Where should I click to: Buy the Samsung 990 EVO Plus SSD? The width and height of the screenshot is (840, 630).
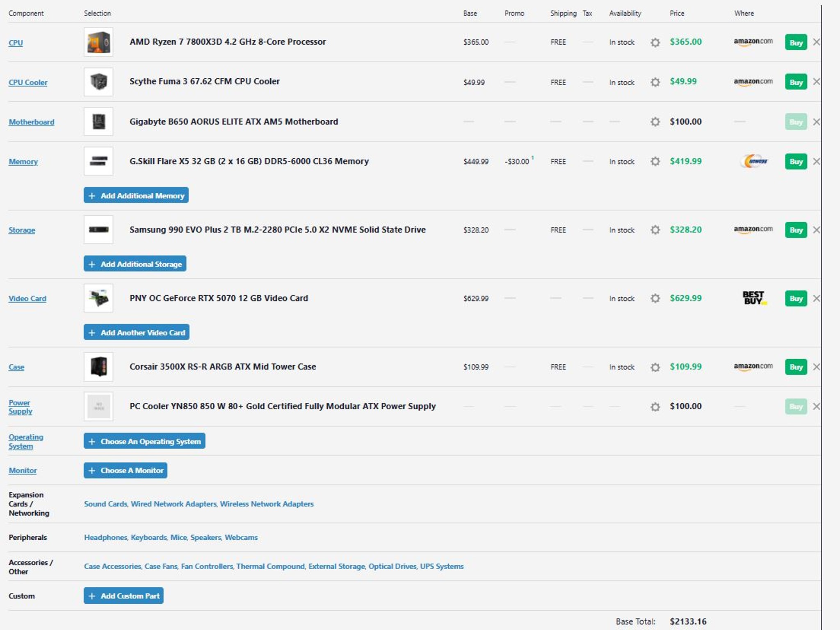point(796,230)
